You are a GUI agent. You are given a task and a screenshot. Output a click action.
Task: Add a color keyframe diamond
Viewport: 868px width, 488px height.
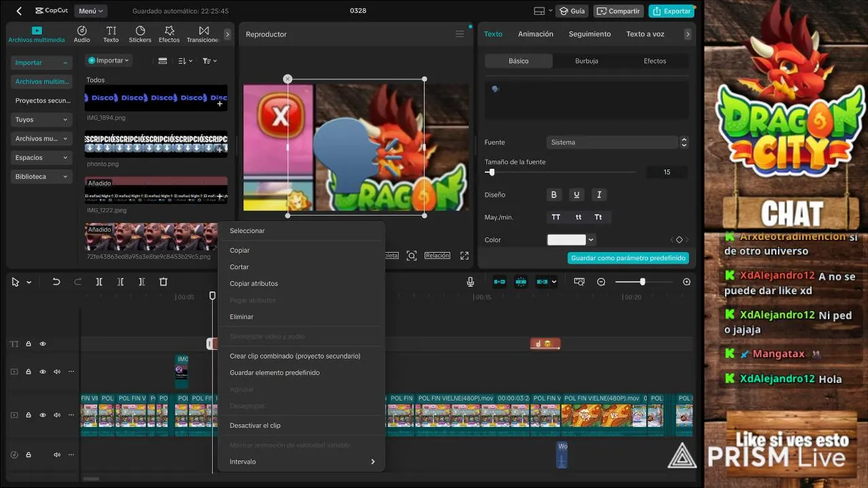click(x=679, y=240)
